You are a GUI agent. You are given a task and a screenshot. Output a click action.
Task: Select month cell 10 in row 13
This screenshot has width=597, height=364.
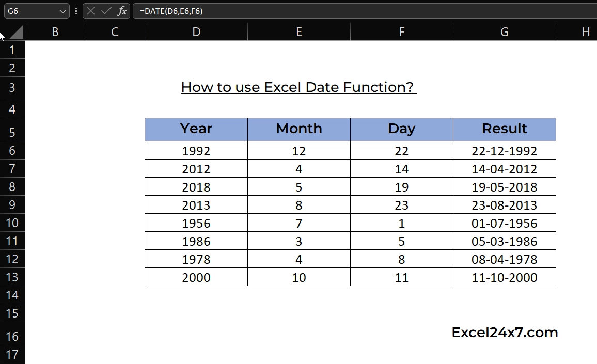tap(299, 277)
